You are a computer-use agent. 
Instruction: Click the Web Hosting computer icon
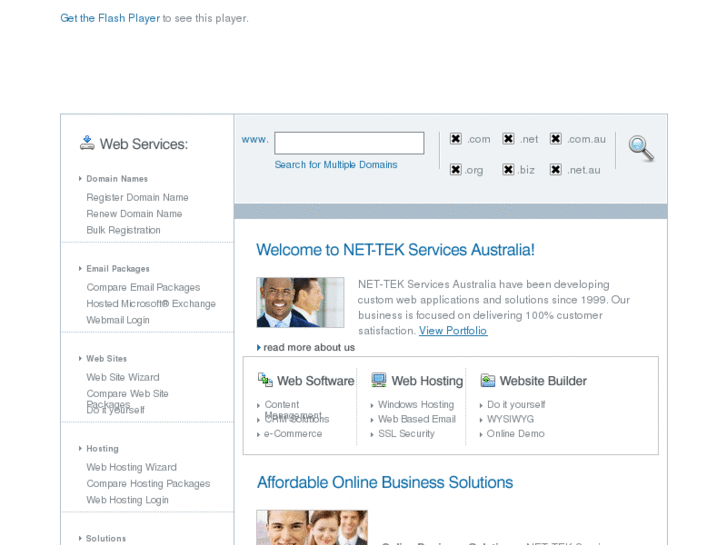pos(379,380)
